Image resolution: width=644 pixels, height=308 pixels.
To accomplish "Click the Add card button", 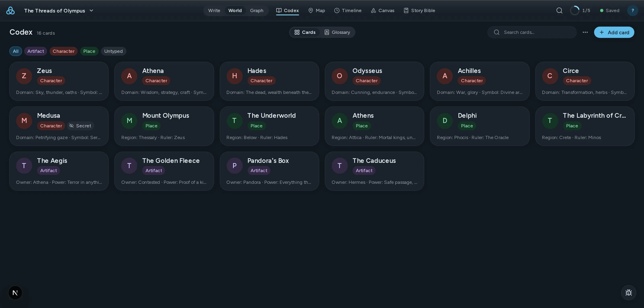I will pyautogui.click(x=614, y=32).
